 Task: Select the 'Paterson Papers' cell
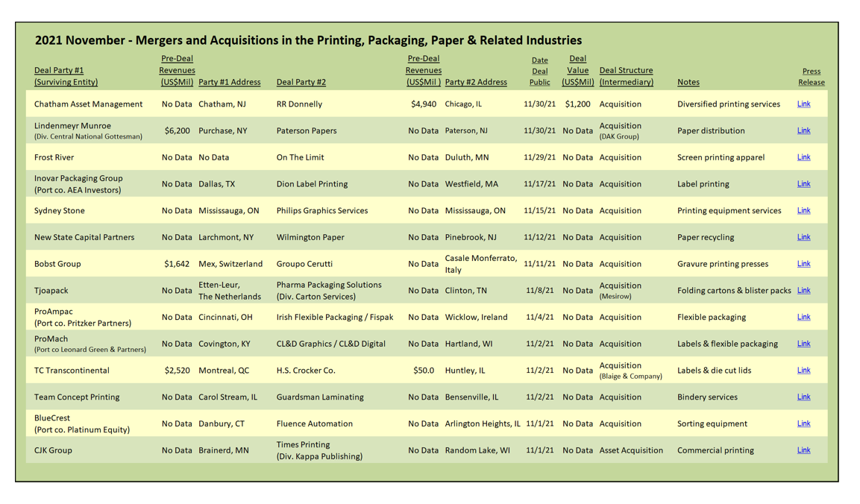click(x=307, y=130)
